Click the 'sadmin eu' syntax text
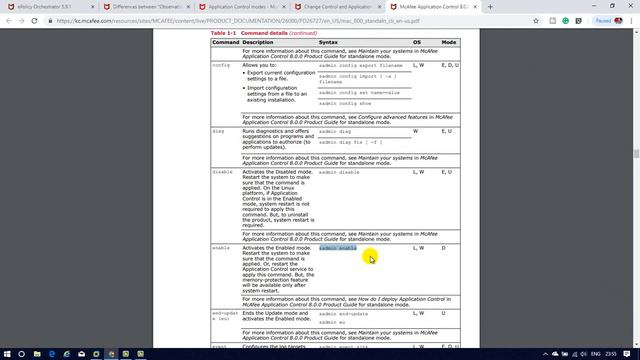 point(332,322)
